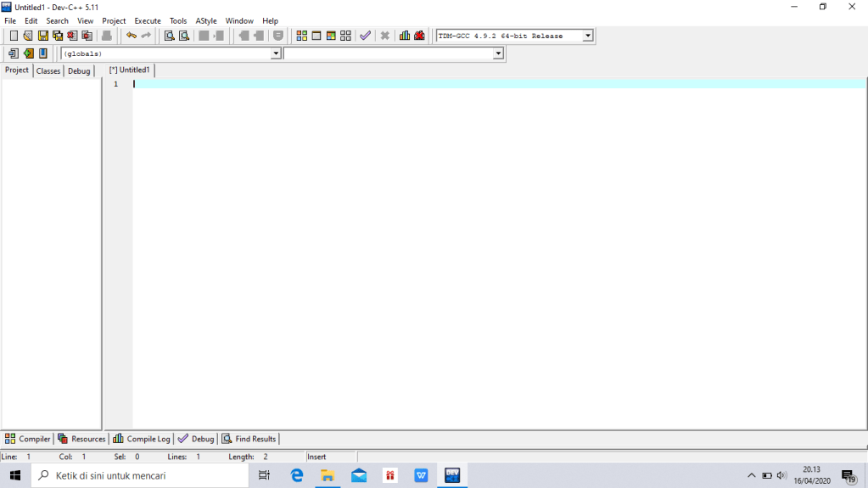This screenshot has height=488, width=868.
Task: Open the TDM-GCC compiler set dropdown
Action: click(587, 36)
